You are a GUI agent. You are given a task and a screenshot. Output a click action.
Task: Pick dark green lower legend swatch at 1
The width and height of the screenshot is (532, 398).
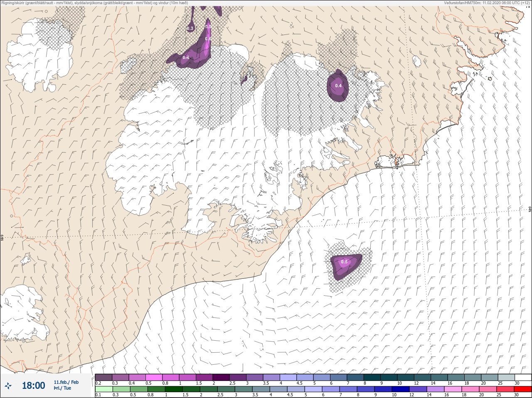173,389
